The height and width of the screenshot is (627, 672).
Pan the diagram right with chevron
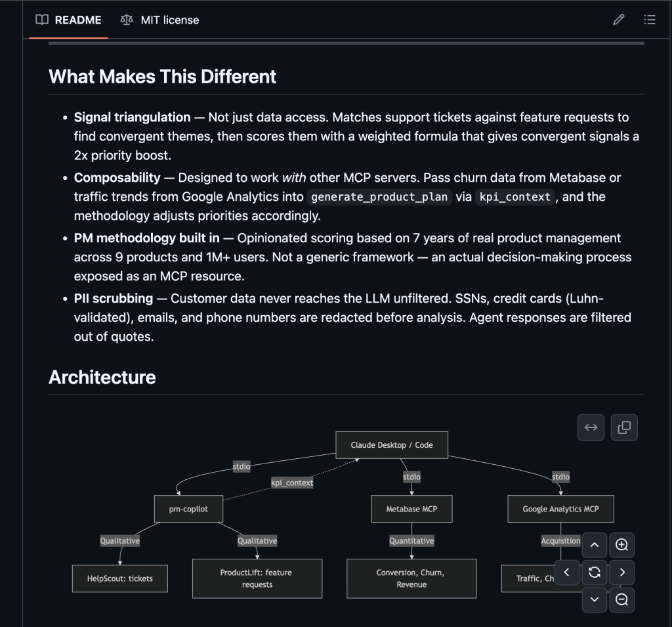tap(621, 572)
